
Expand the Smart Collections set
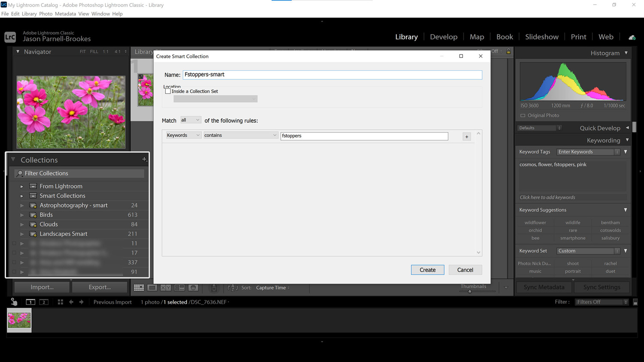[x=22, y=196]
